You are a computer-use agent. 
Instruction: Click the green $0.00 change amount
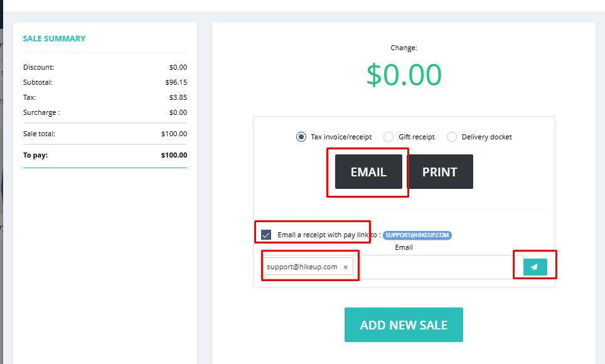(404, 75)
